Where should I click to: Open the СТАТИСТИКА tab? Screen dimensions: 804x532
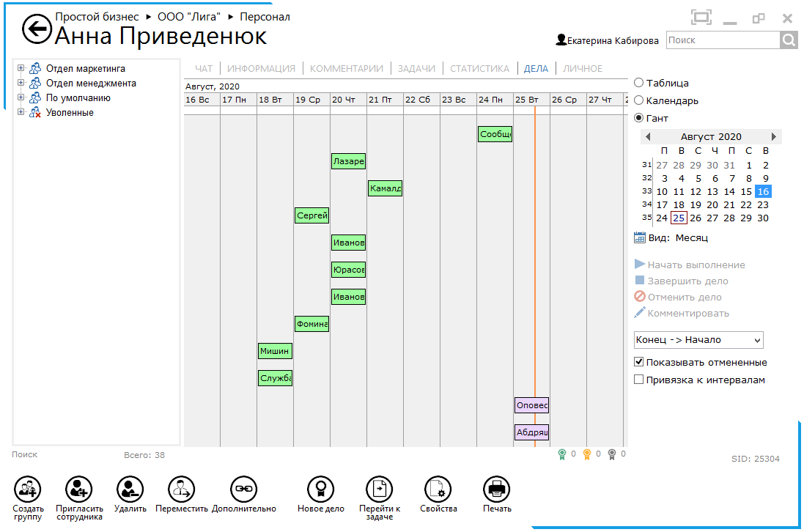pos(479,69)
